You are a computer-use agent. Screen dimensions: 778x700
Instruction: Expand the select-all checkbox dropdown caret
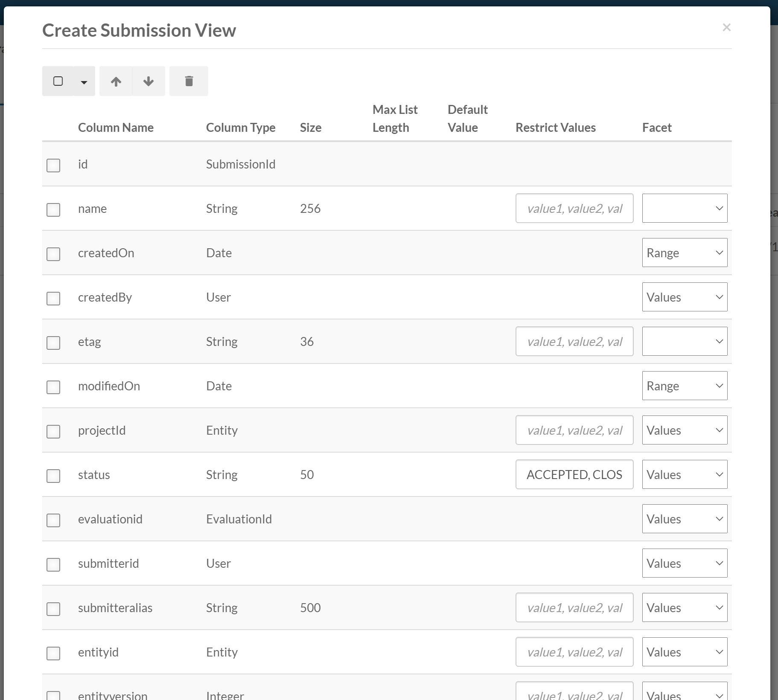pos(84,82)
